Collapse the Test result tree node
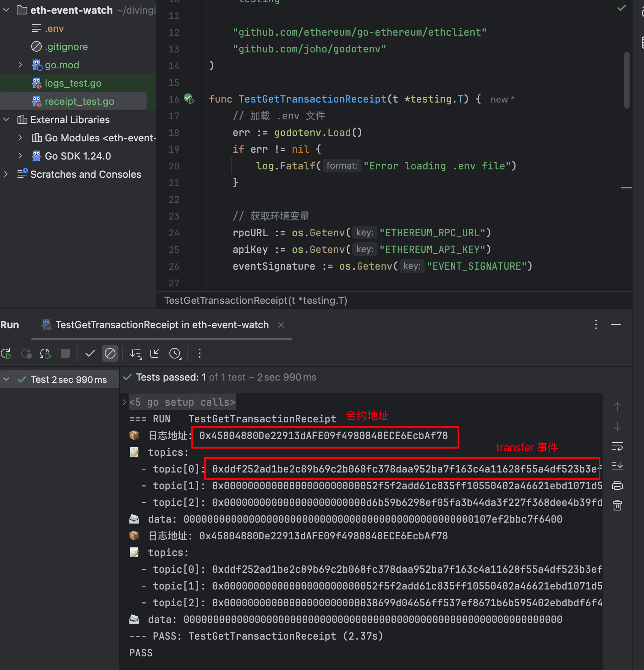 (6, 379)
